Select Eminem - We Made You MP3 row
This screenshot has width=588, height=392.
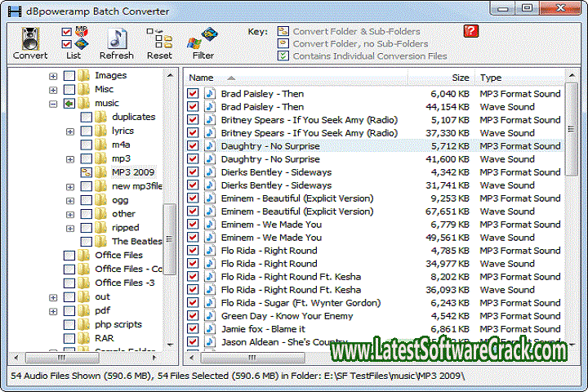pos(271,225)
